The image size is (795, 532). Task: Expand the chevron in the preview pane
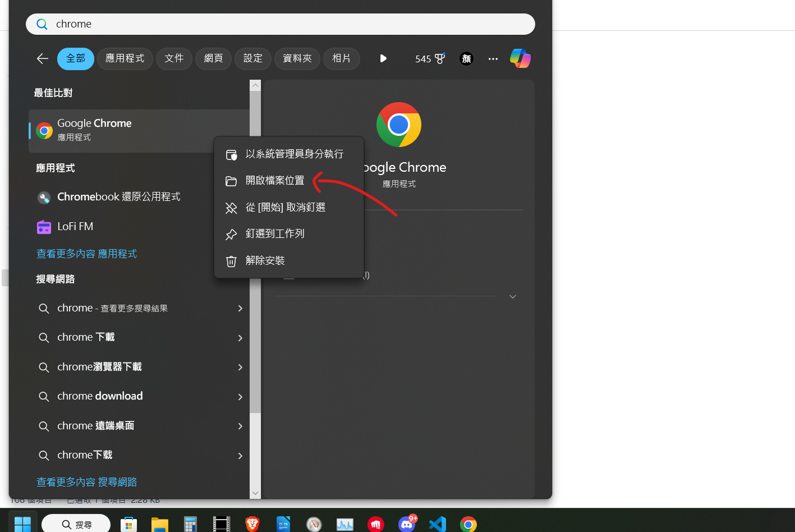click(512, 296)
